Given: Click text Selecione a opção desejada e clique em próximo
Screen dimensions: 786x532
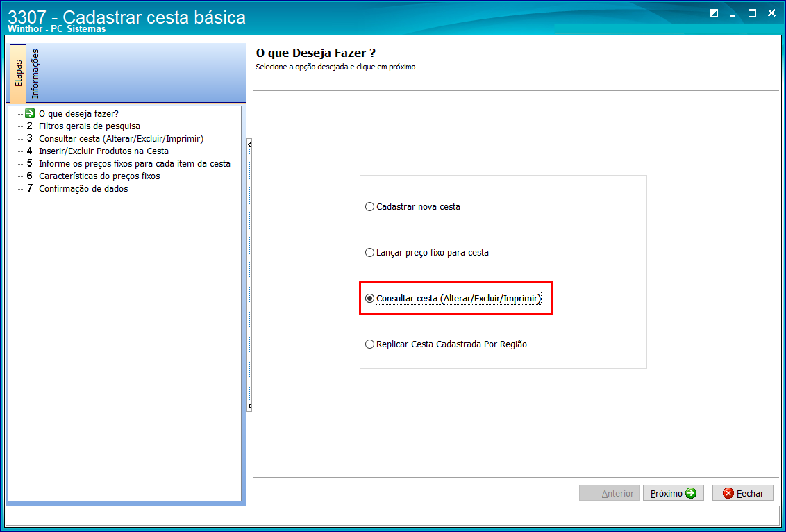Looking at the screenshot, I should (335, 67).
